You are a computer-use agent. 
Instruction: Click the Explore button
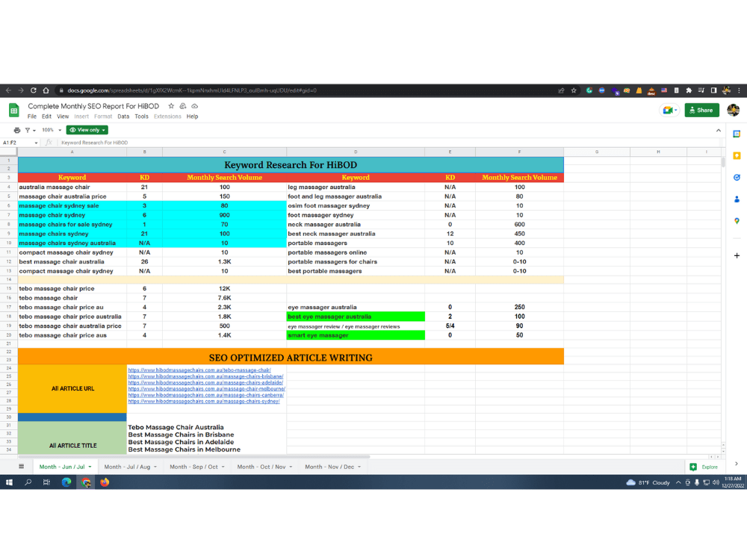(x=704, y=467)
